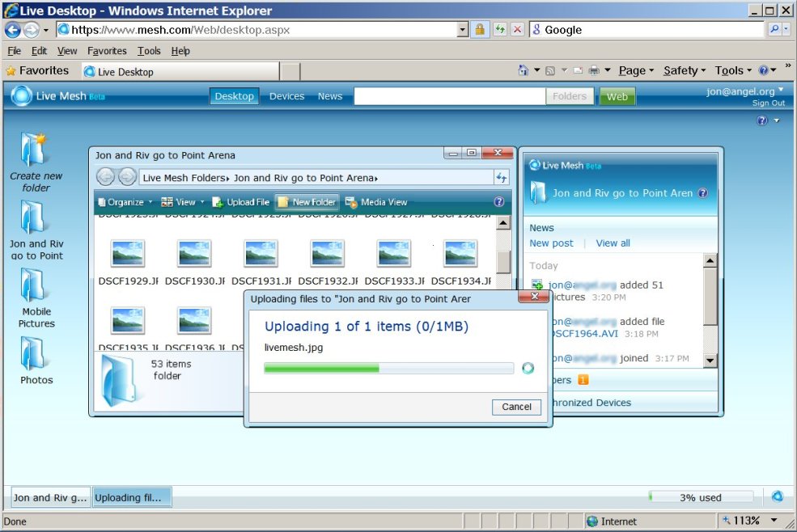Click the IE back navigation button

[13, 30]
